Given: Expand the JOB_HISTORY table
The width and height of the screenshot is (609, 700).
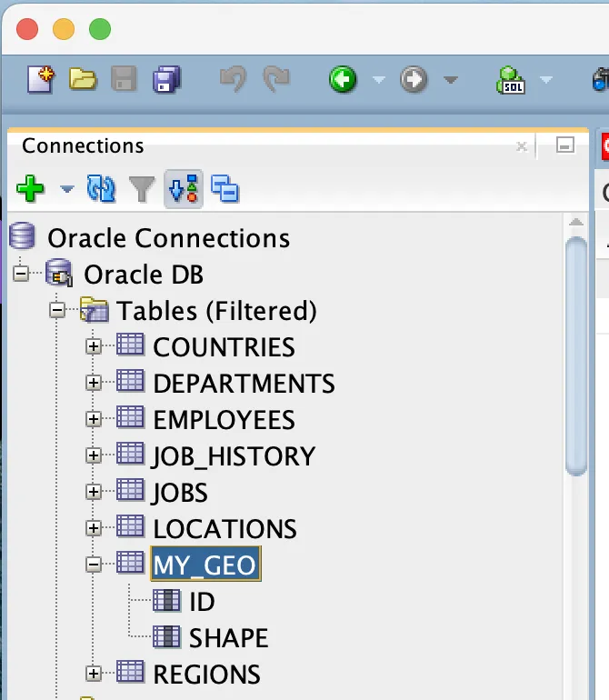Looking at the screenshot, I should [x=94, y=455].
